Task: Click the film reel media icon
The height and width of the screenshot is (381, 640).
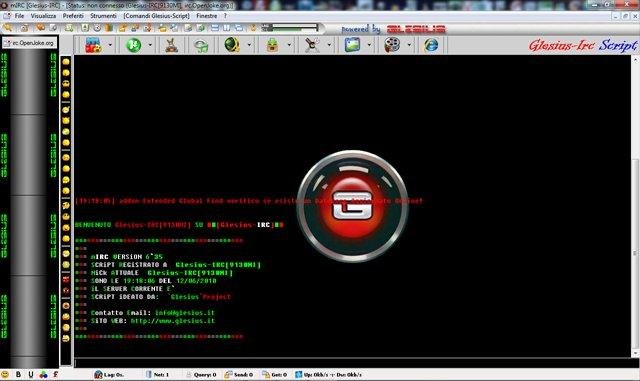Action: 392,45
